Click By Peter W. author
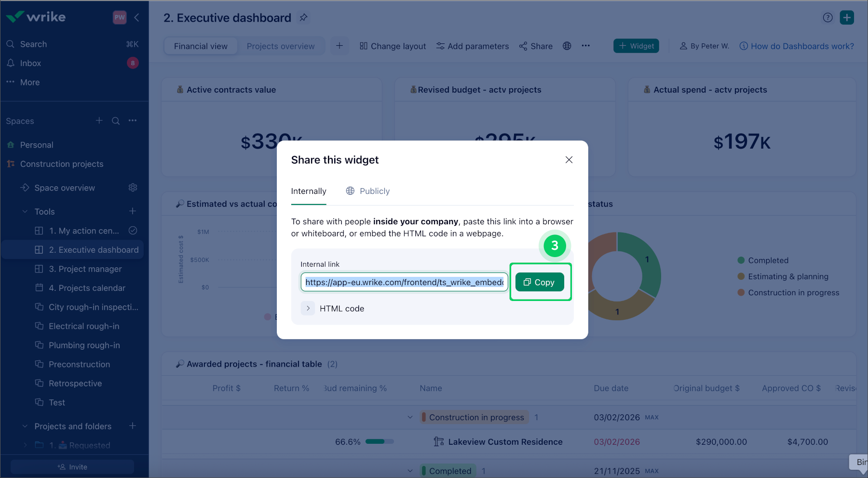Screen dimensions: 868x478 705,46
